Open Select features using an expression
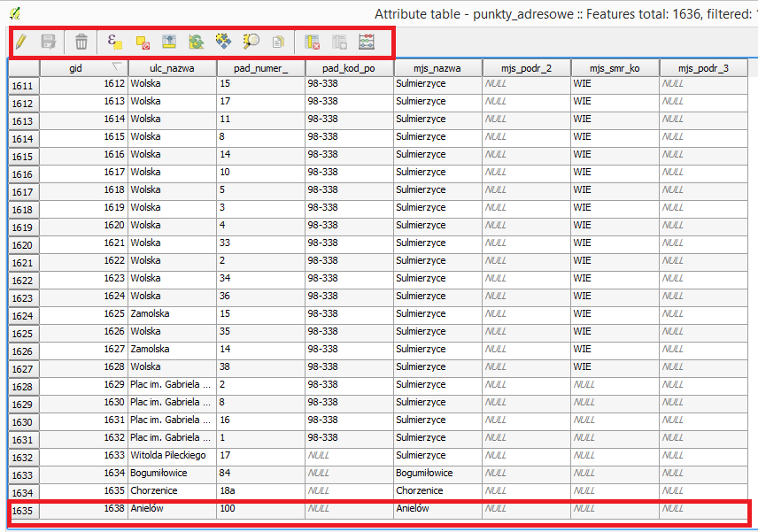Image resolution: width=758 pixels, height=532 pixels. click(x=114, y=42)
